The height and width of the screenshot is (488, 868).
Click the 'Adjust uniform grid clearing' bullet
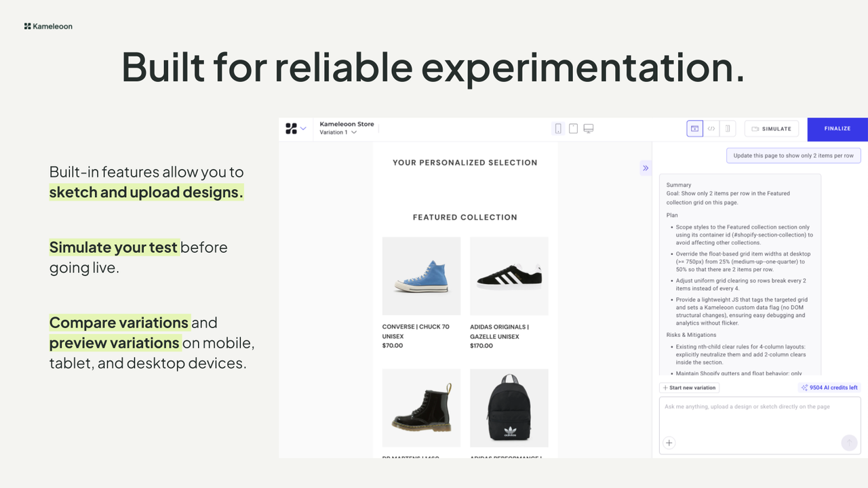[741, 284]
